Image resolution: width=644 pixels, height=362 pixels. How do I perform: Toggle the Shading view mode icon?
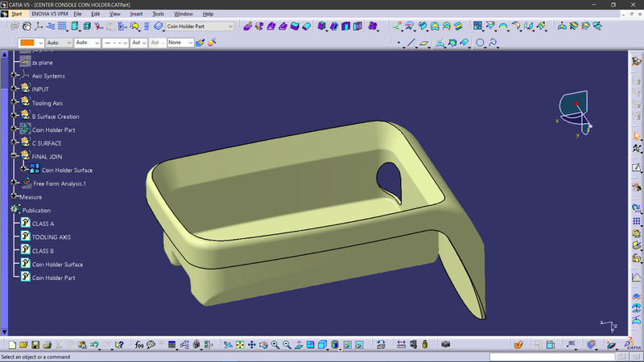tap(335, 345)
